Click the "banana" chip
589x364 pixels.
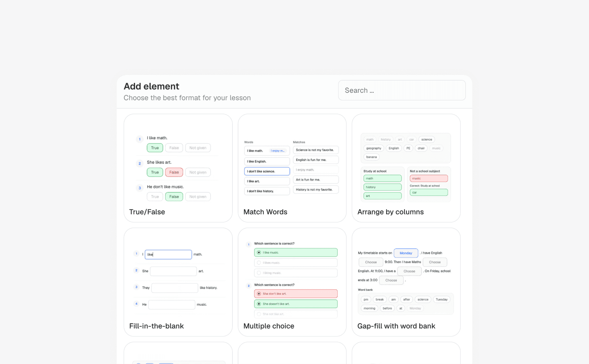click(372, 157)
